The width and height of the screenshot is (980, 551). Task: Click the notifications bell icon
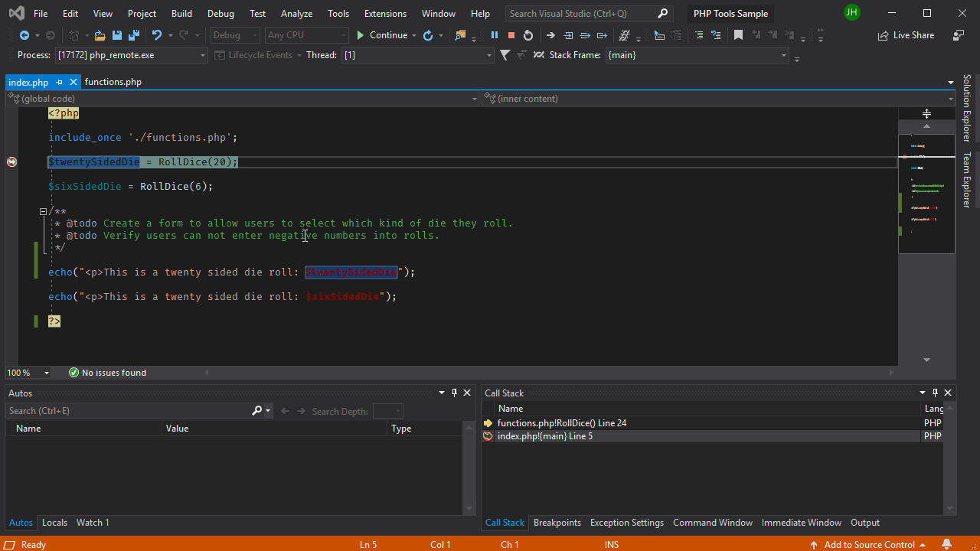point(947,544)
